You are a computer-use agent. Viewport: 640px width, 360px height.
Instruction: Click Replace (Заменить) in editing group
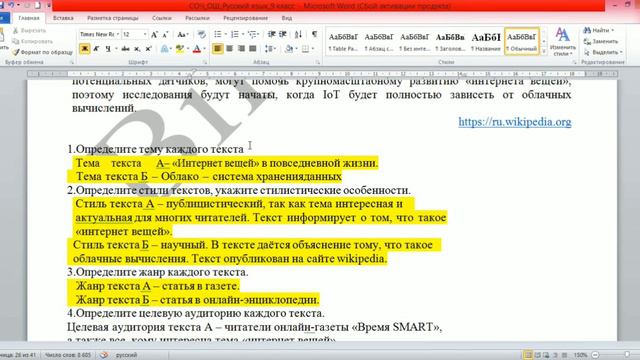coord(601,41)
